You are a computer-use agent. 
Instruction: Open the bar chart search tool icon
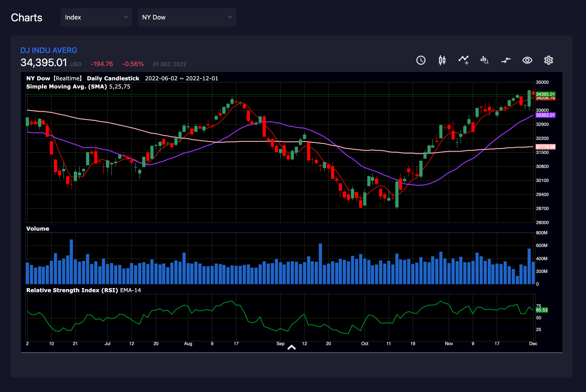(485, 60)
